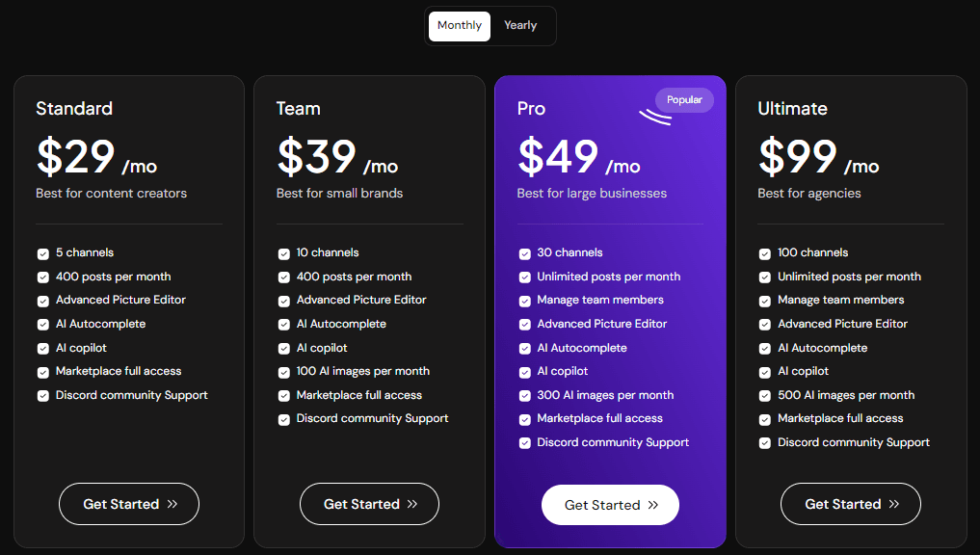Screen dimensions: 980x555
Task: Click the Ultimate plan title
Action: (792, 109)
